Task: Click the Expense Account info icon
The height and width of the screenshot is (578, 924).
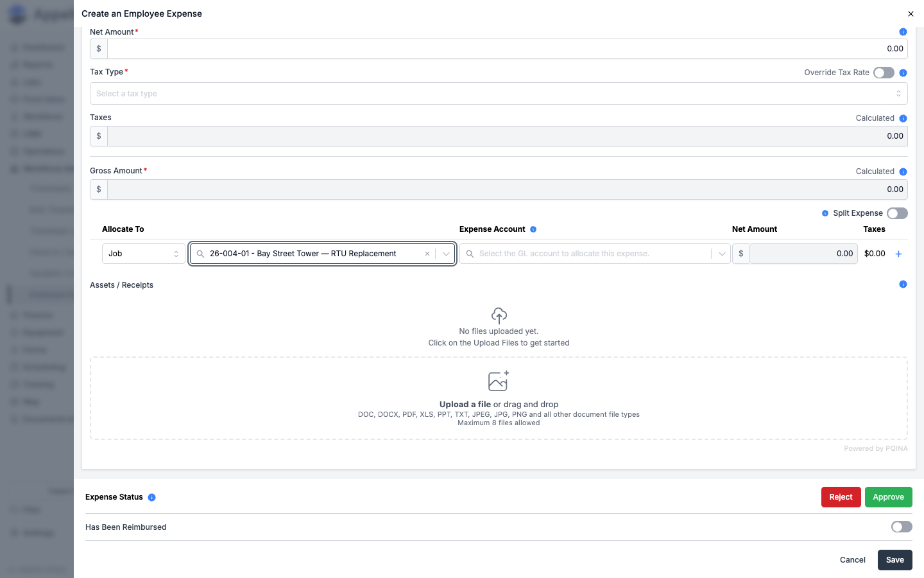Action: pos(533,229)
